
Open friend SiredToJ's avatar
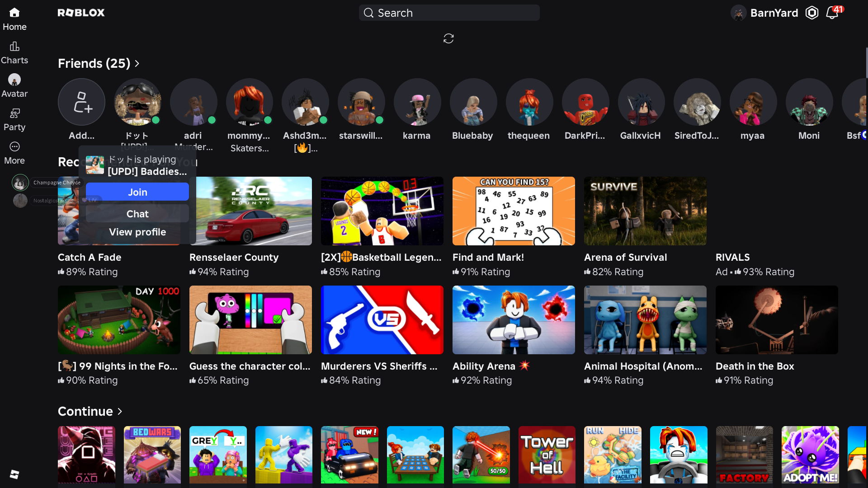click(x=697, y=102)
